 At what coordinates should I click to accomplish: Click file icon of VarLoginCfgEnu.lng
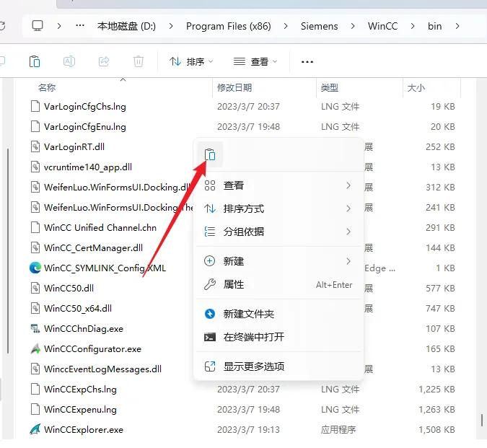[35, 127]
